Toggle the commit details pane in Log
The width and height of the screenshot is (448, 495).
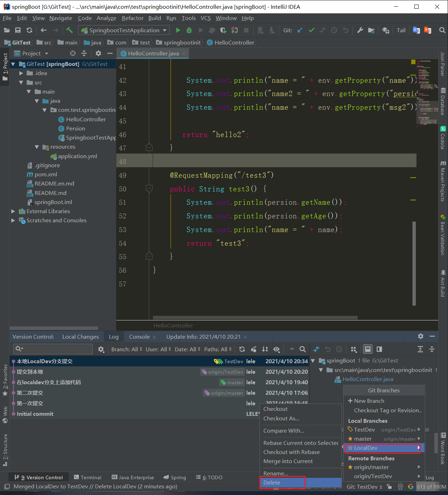[x=367, y=349]
